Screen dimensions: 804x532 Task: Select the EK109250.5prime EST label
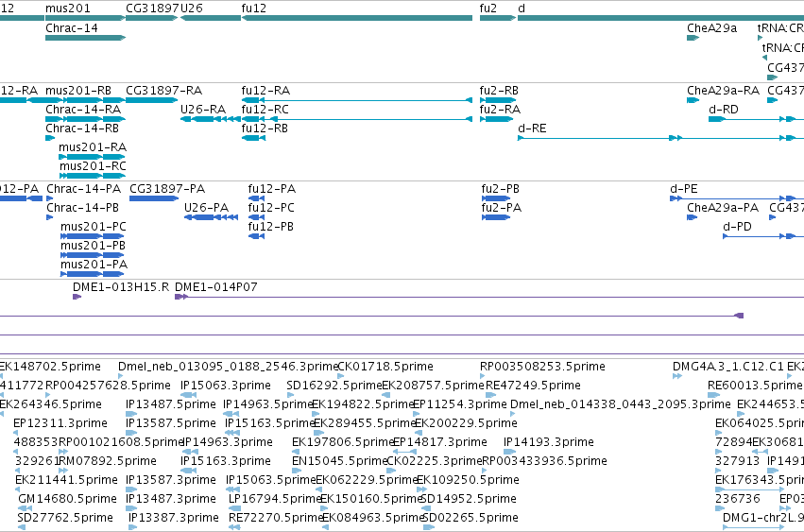pos(469,480)
